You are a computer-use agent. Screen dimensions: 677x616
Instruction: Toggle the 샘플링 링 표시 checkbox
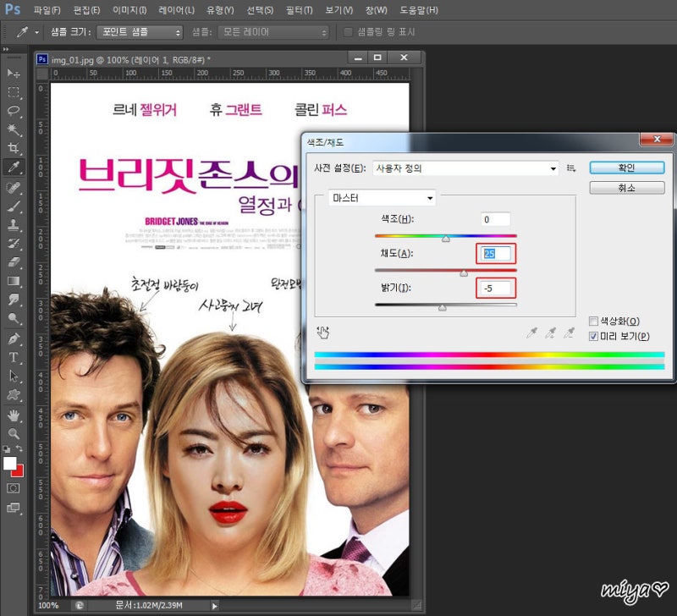point(348,32)
